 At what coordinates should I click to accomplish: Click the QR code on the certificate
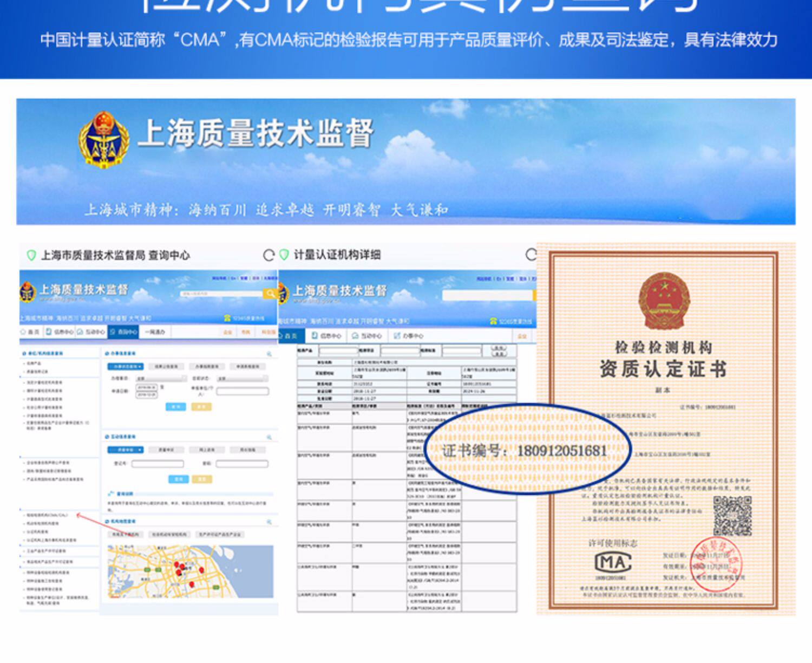click(x=732, y=516)
